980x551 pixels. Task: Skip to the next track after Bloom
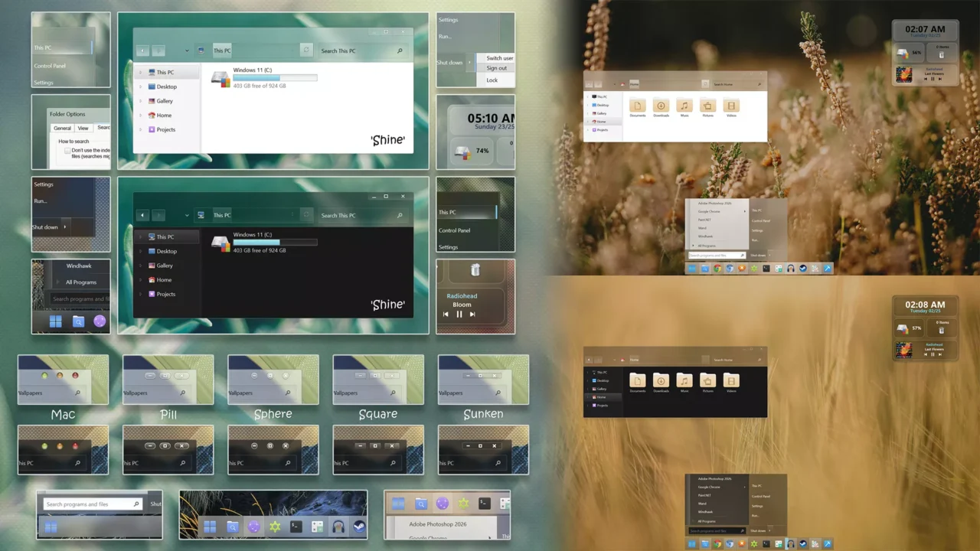(472, 315)
